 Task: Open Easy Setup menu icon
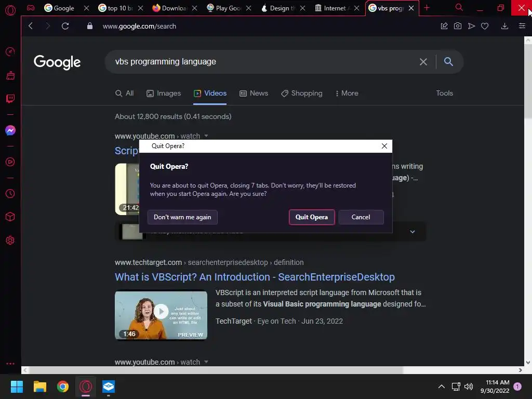[x=522, y=26]
